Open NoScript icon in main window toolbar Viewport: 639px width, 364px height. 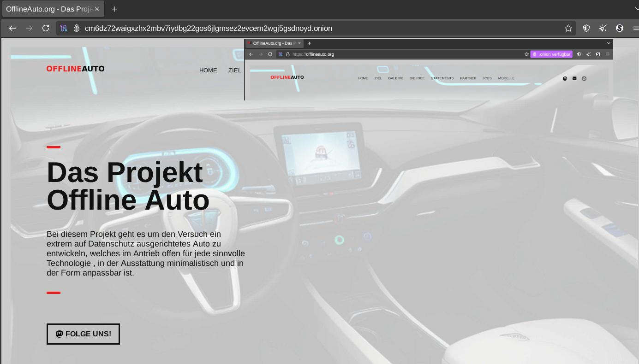tap(620, 28)
